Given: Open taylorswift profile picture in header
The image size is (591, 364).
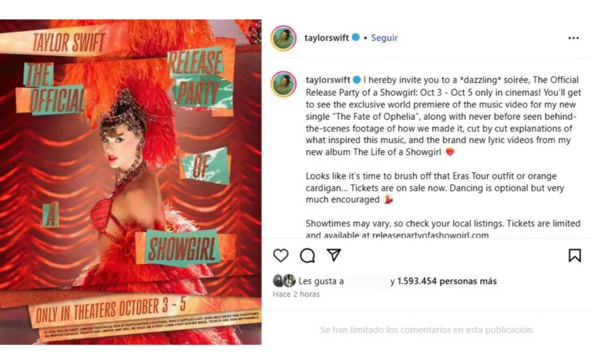Looking at the screenshot, I should click(283, 38).
